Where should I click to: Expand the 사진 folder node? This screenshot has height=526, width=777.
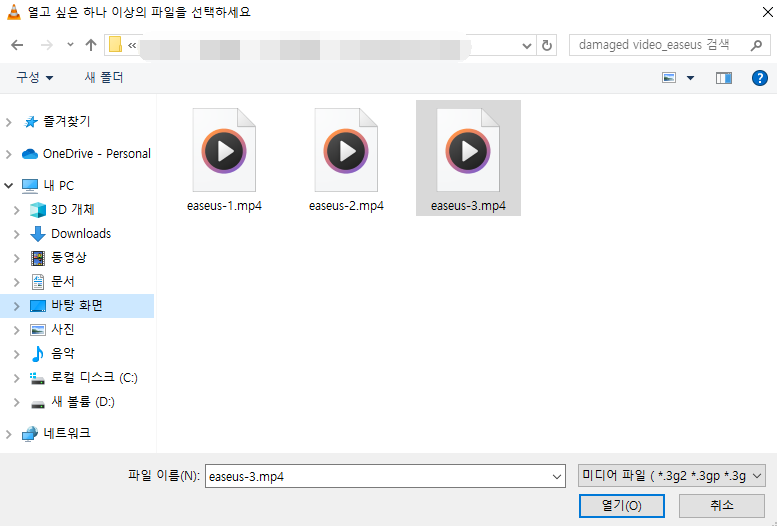click(16, 330)
